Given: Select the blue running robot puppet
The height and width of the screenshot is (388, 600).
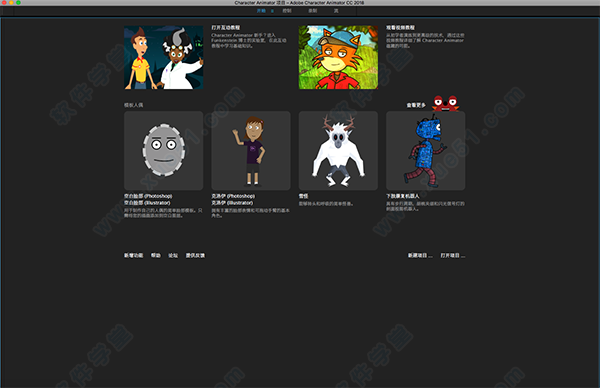Looking at the screenshot, I should click(426, 150).
